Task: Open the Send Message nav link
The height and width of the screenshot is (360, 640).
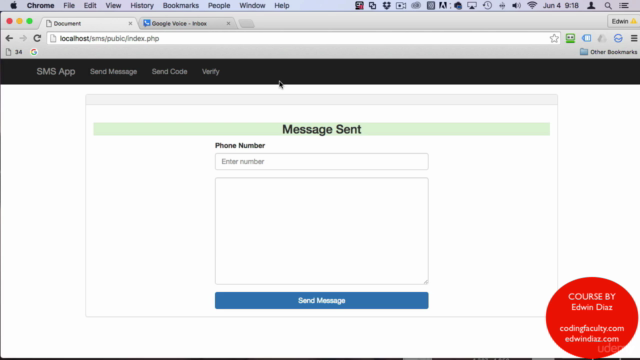Action: point(113,71)
